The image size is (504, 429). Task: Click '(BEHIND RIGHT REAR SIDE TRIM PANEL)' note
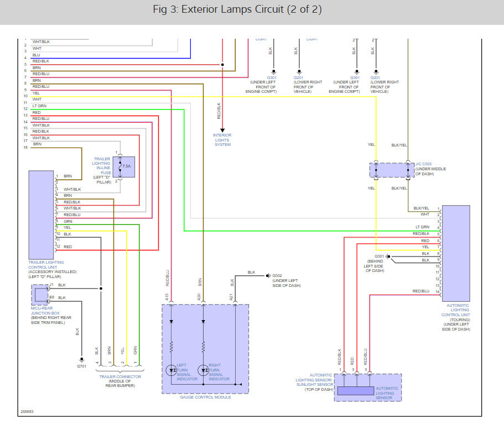pos(51,320)
